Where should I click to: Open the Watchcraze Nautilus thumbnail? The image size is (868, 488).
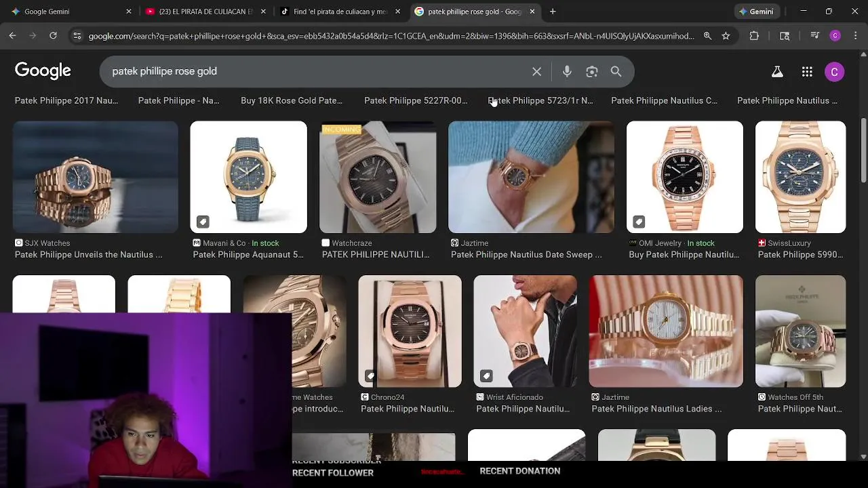point(378,177)
